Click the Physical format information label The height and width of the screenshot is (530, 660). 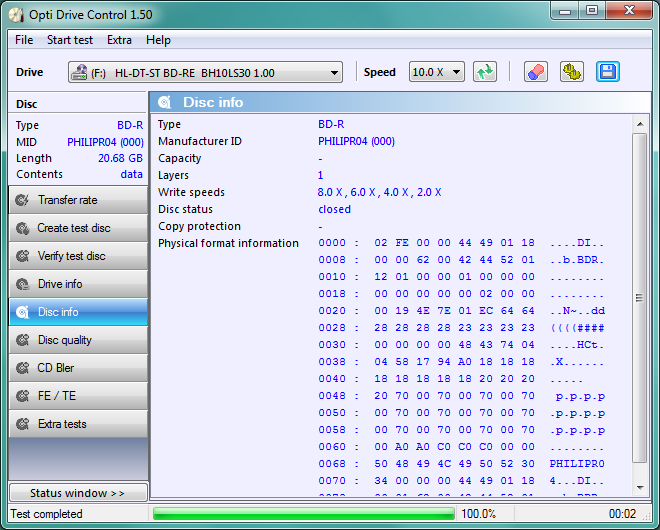[228, 243]
